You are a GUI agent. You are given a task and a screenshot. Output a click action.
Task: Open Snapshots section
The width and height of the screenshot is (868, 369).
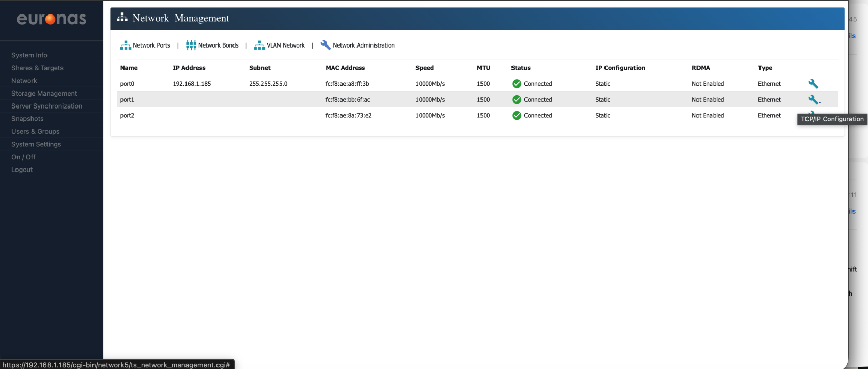pyautogui.click(x=27, y=119)
